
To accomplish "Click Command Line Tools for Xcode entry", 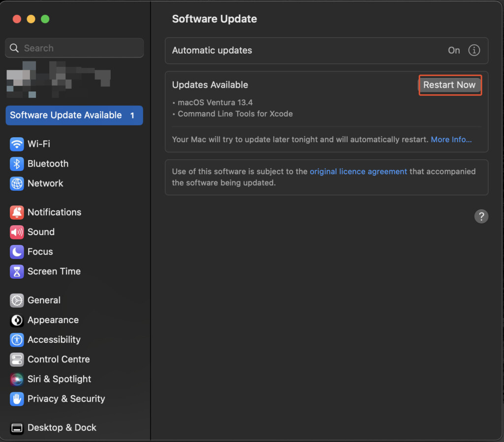I will (x=235, y=114).
